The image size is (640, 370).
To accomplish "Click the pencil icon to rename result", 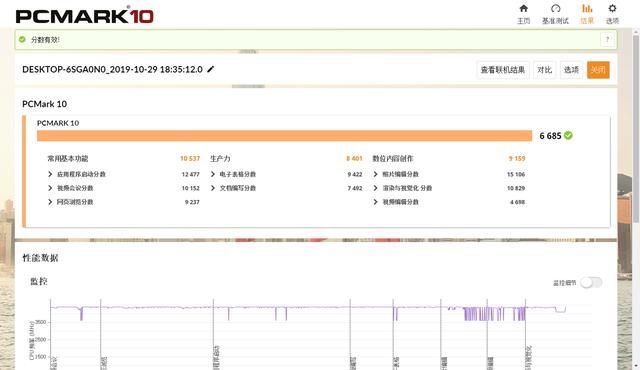I will pyautogui.click(x=211, y=69).
